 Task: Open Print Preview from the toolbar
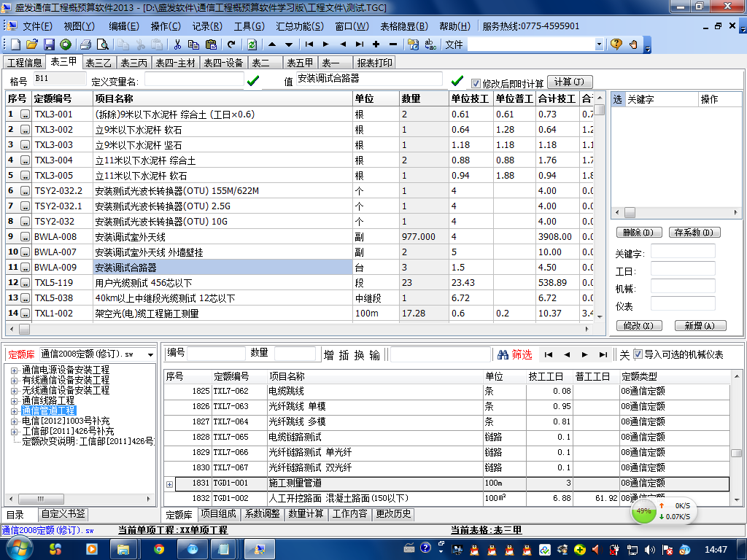(103, 44)
